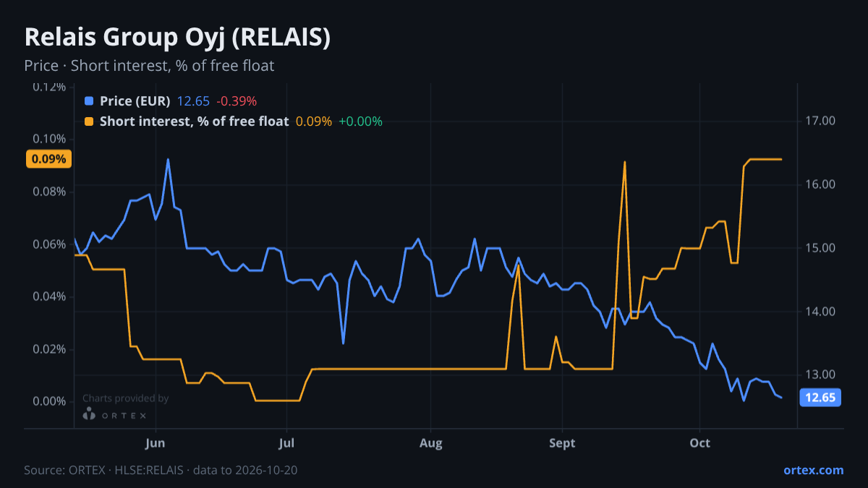The image size is (868, 488).
Task: Click the 0.04% left axis label
Action: [x=48, y=296]
